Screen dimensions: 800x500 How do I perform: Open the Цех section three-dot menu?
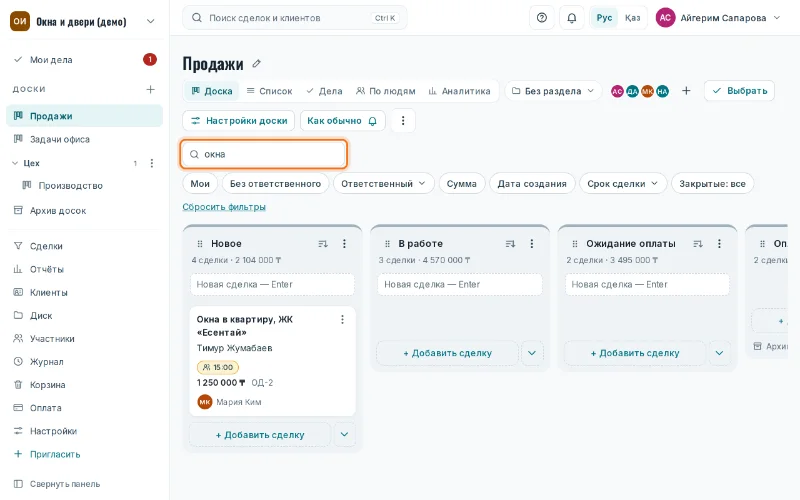(x=152, y=163)
